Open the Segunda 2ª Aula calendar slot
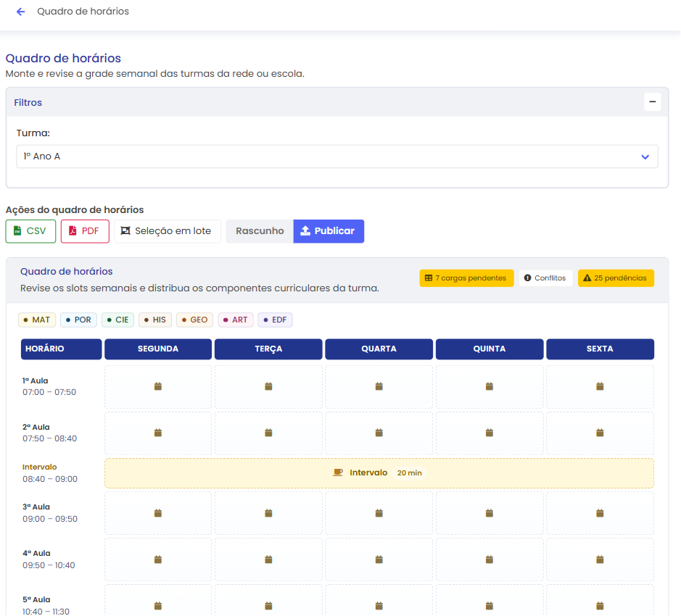The width and height of the screenshot is (681, 616). 158,433
